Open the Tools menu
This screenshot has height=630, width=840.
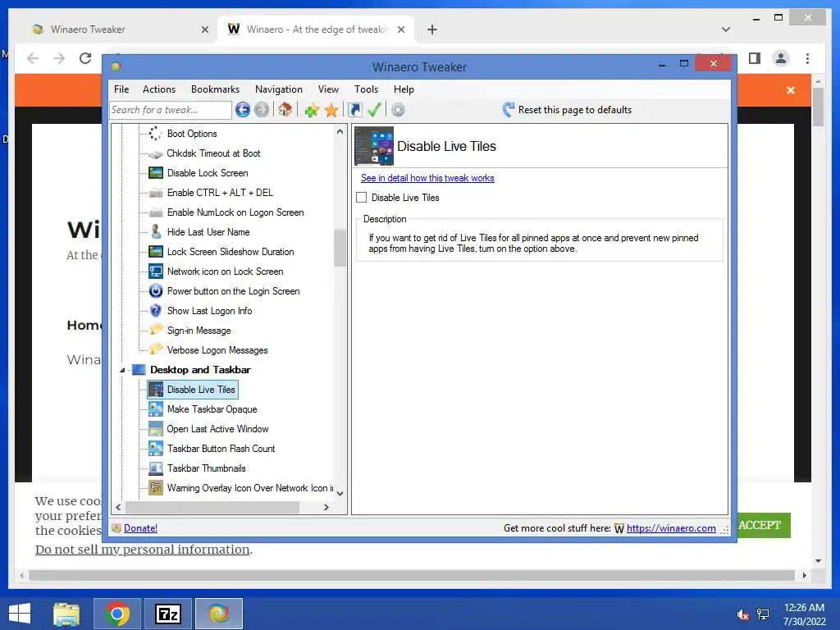coord(366,89)
